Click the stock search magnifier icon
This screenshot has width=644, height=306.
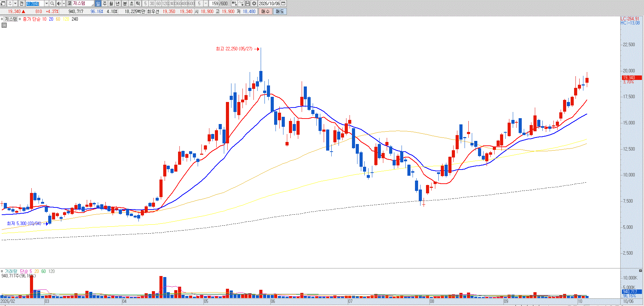point(52,3)
